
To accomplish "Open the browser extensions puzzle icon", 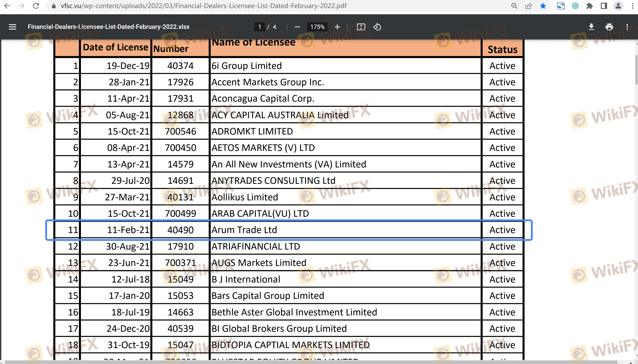I will (x=589, y=6).
